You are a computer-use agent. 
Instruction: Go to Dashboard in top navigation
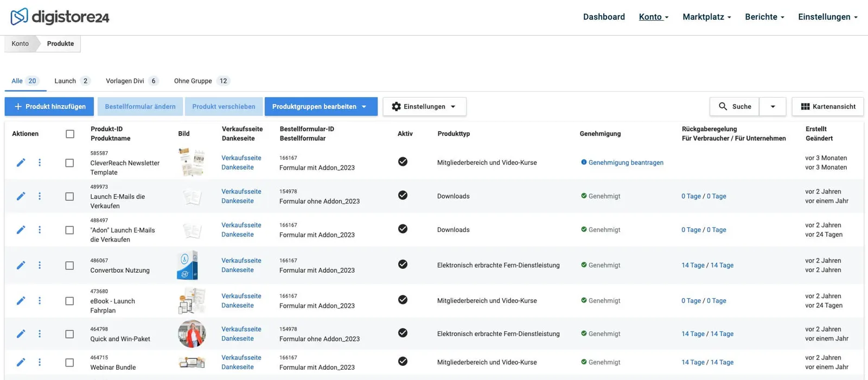[604, 17]
